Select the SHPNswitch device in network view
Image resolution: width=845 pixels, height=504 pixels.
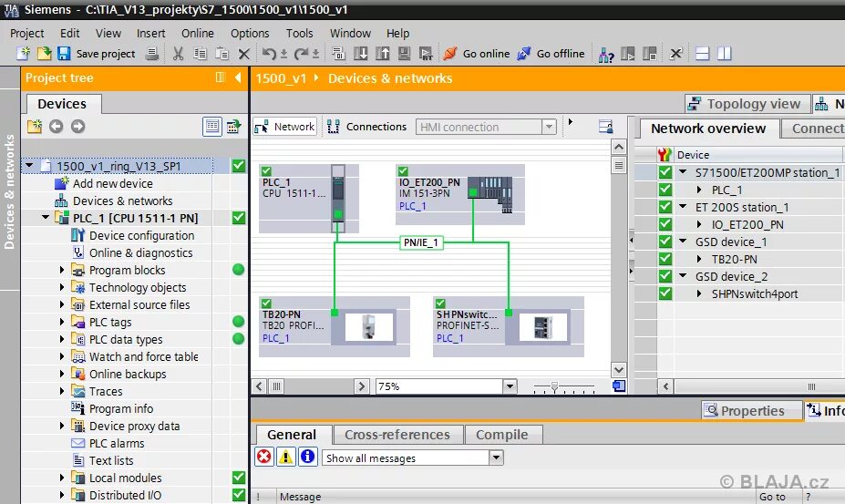(509, 326)
